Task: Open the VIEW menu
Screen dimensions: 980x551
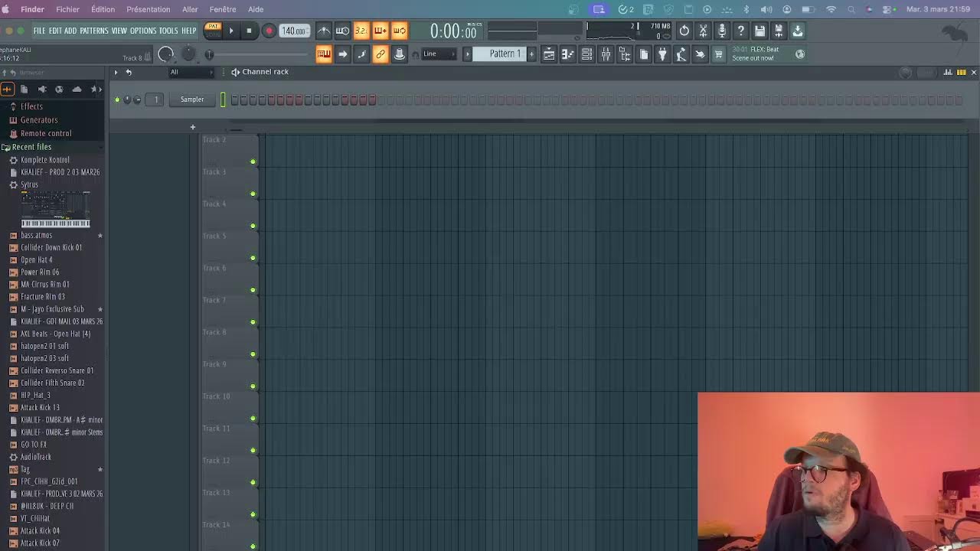Action: click(119, 31)
